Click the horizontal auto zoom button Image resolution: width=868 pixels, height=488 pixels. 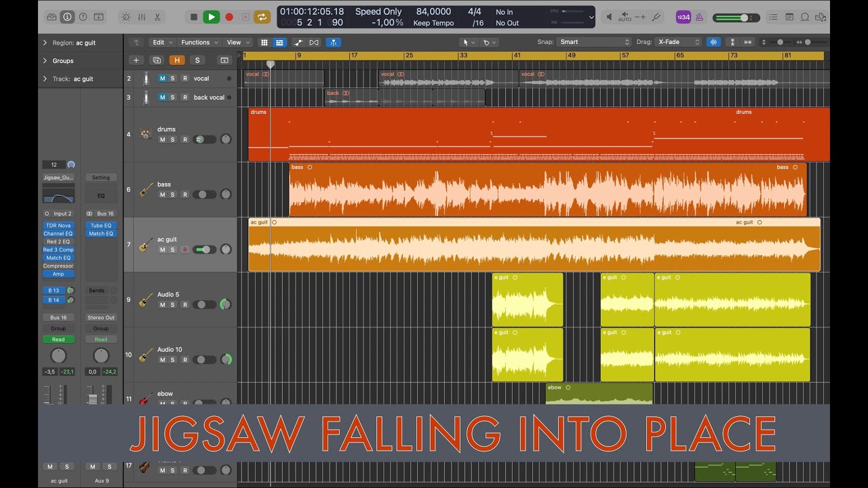point(748,42)
